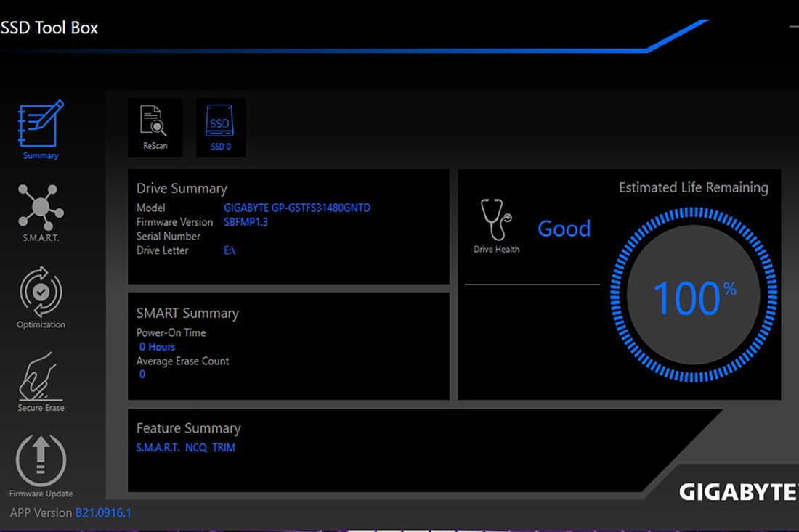Click the Good drive health status
799x532 pixels.
pyautogui.click(x=564, y=229)
